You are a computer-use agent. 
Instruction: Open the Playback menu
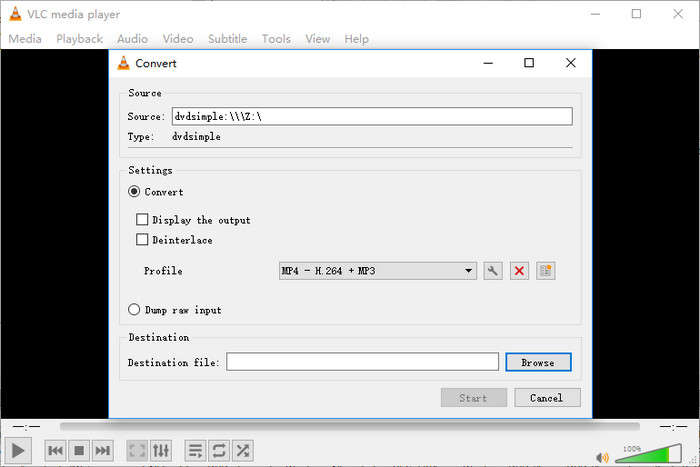pos(79,39)
